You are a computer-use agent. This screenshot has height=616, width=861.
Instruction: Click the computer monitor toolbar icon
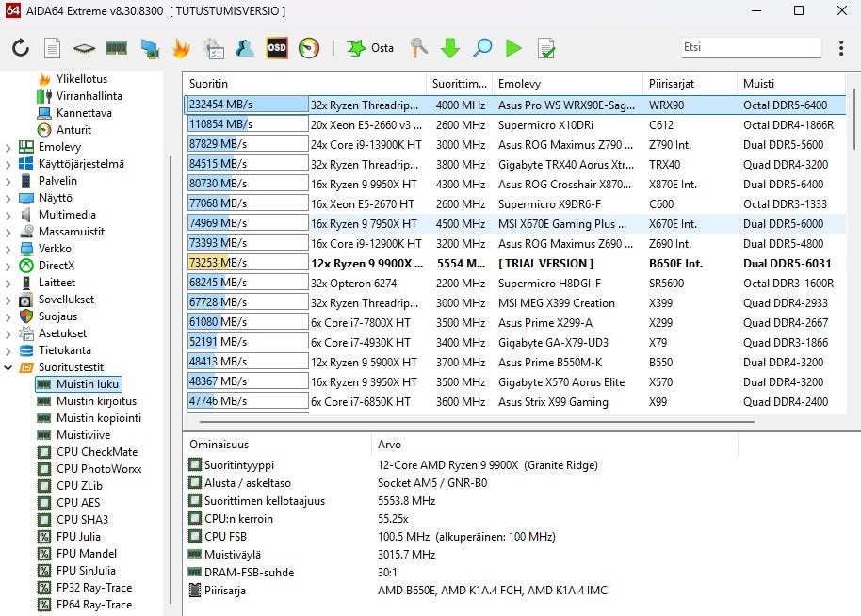[x=150, y=48]
